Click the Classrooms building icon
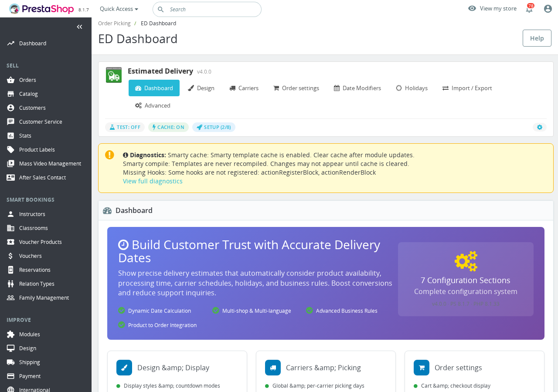This screenshot has width=558, height=392. (11, 228)
